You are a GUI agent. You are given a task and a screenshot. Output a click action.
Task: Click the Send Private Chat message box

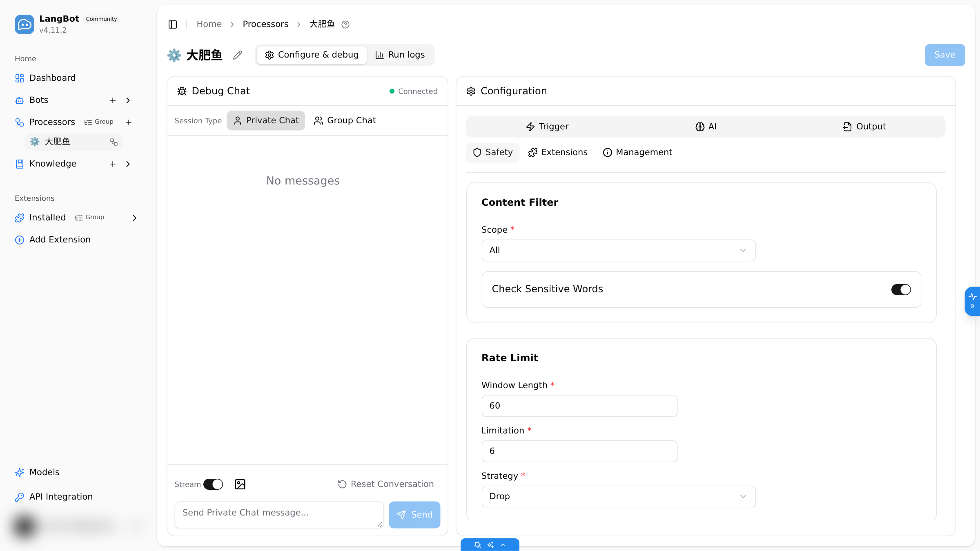[279, 515]
